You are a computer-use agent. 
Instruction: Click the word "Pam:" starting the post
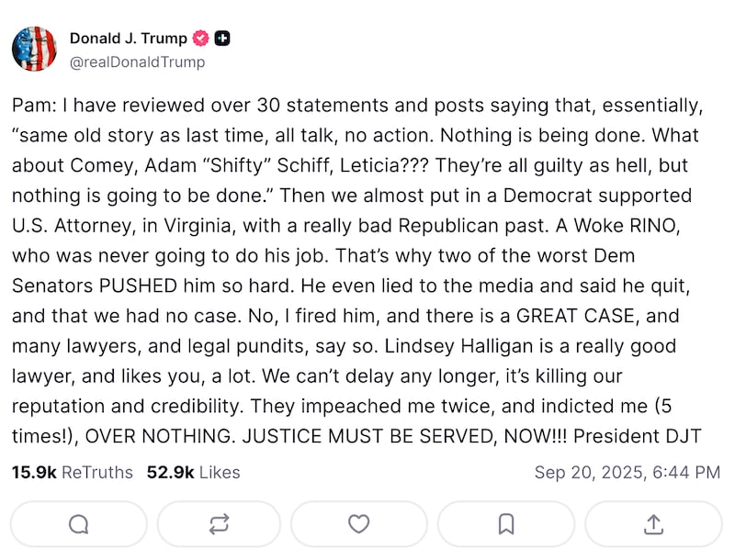pyautogui.click(x=31, y=105)
